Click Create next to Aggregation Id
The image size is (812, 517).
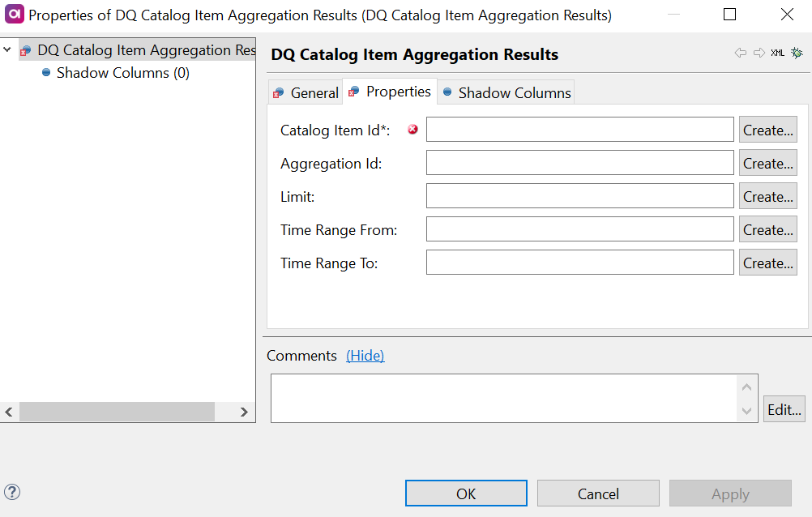coord(767,162)
